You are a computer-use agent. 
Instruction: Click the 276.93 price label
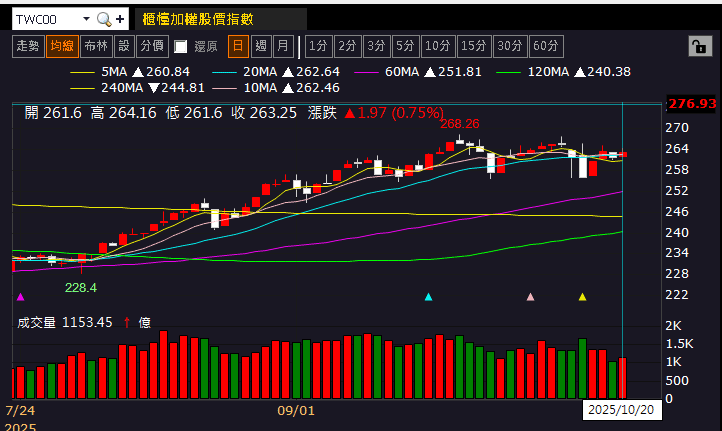point(692,104)
